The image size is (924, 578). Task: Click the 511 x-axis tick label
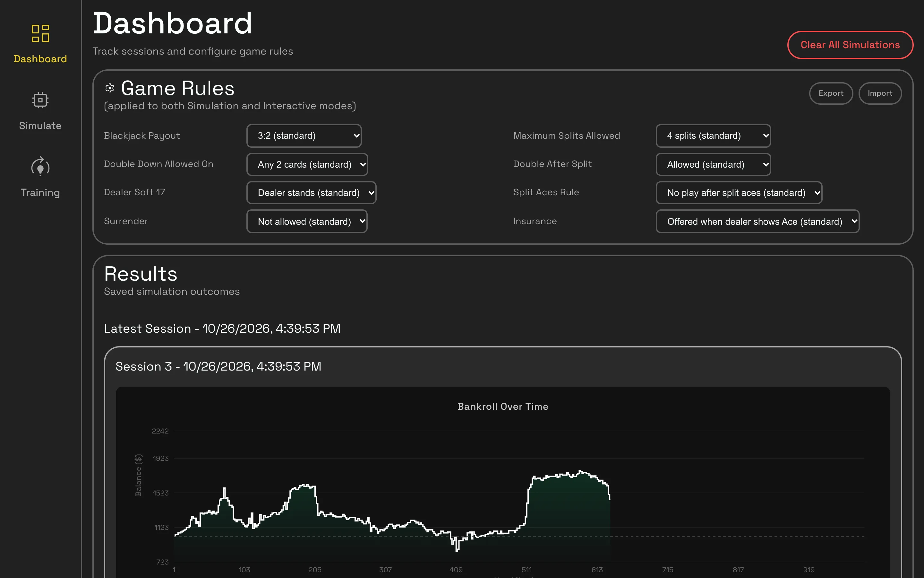click(x=526, y=570)
